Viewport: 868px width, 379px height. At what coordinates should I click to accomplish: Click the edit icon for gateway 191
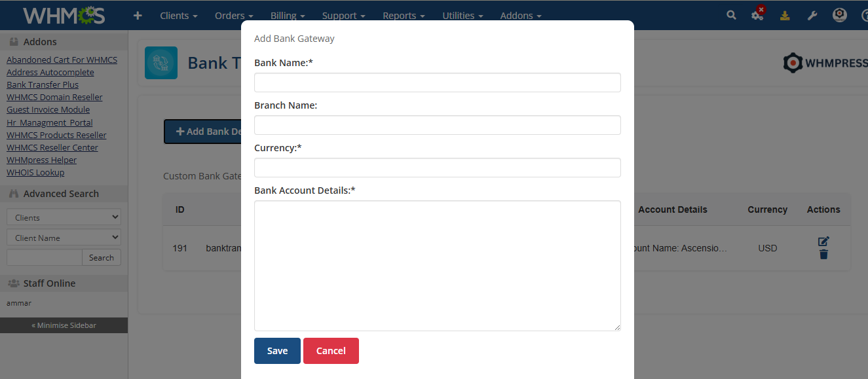point(823,241)
